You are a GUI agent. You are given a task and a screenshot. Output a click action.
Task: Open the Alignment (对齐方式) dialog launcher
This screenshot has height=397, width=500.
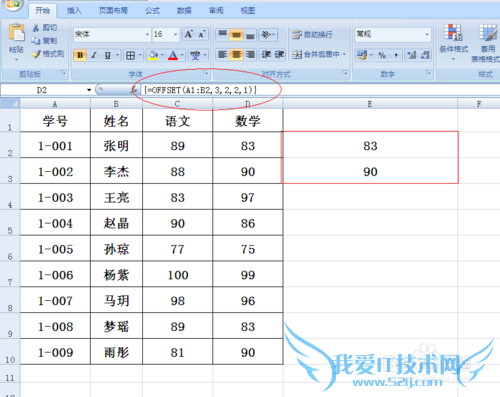pos(345,73)
